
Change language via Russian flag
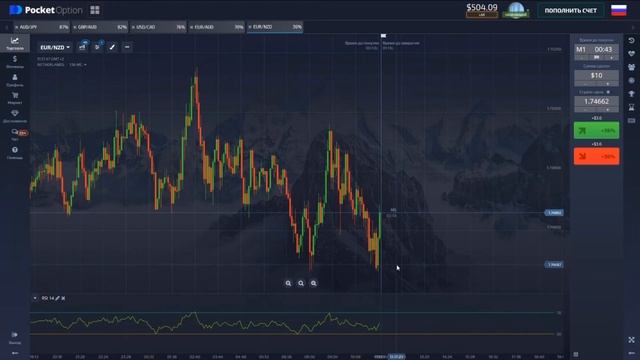(619, 10)
